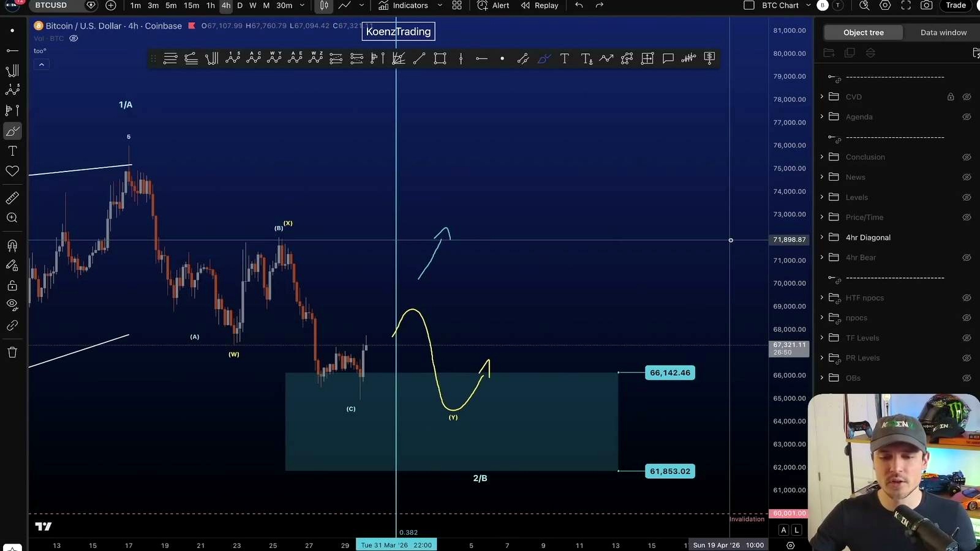980x551 pixels.
Task: Open the Fibonacci tools group in sidebar
Action: tap(12, 70)
